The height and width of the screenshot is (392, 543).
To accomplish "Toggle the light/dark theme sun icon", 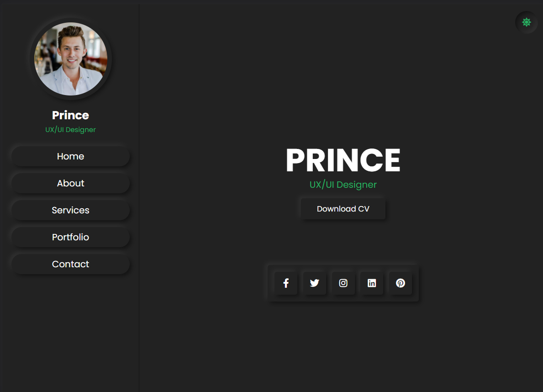I will 527,22.
